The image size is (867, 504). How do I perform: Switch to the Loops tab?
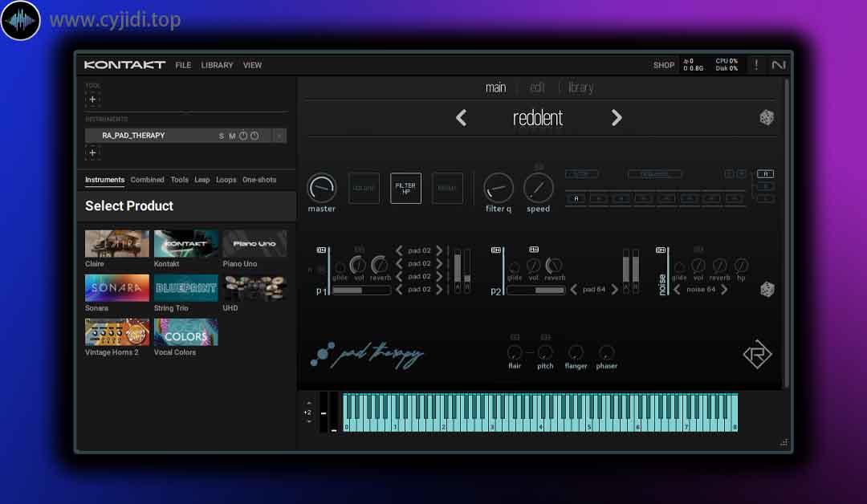226,180
